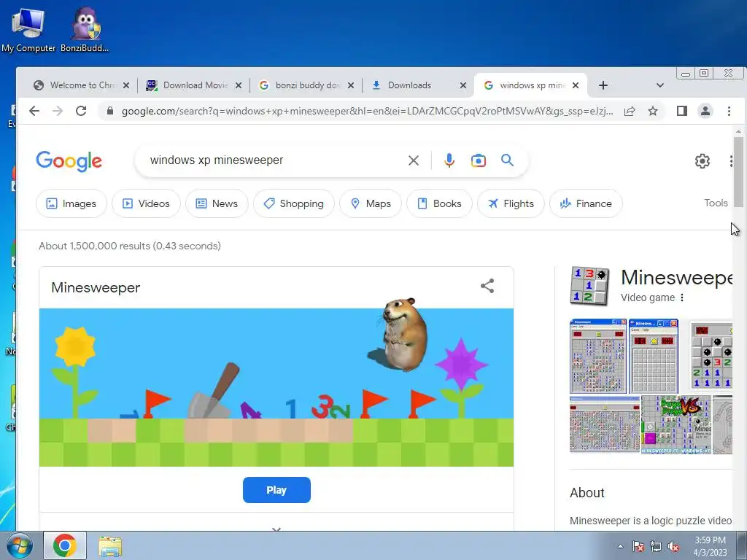Close the Welcome to Chrome tab

pyautogui.click(x=125, y=85)
